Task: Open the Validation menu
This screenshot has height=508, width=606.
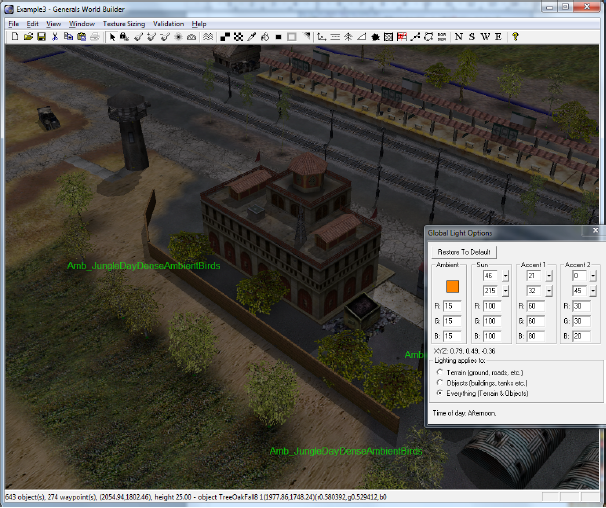Action: [x=168, y=23]
